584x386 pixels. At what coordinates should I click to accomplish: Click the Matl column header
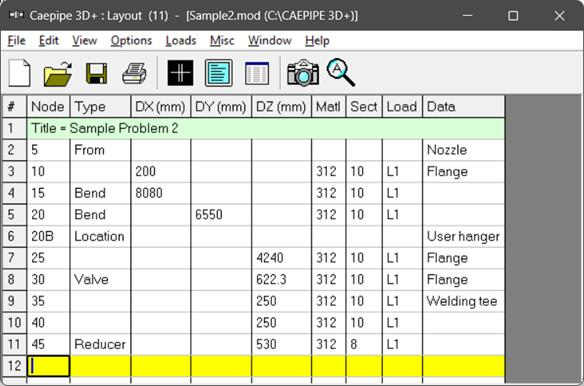(x=328, y=107)
